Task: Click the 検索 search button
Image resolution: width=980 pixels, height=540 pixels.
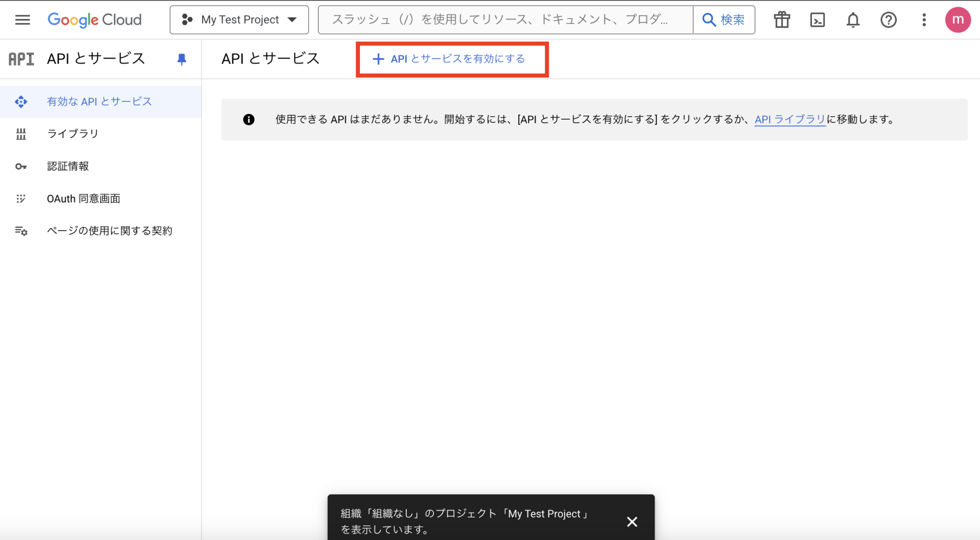Action: [x=724, y=20]
